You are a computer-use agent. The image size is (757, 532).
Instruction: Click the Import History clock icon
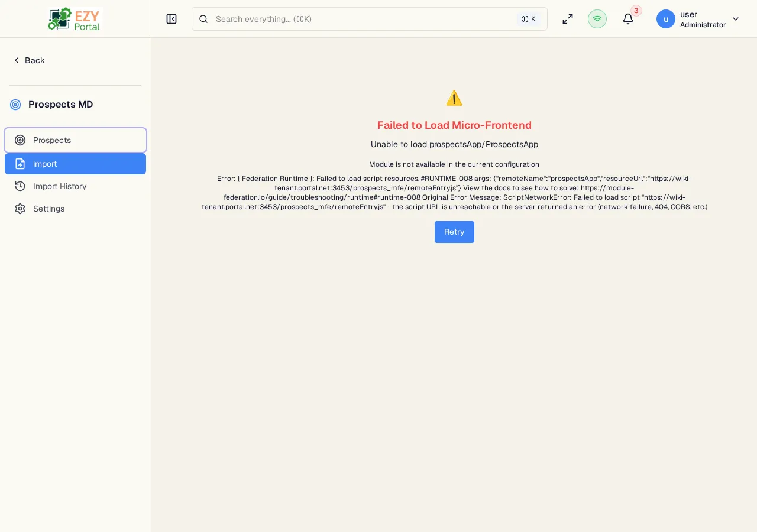[x=20, y=186]
